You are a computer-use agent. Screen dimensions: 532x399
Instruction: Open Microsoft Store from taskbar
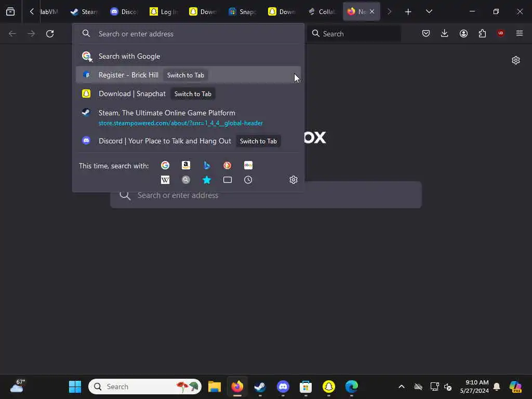[305, 387]
